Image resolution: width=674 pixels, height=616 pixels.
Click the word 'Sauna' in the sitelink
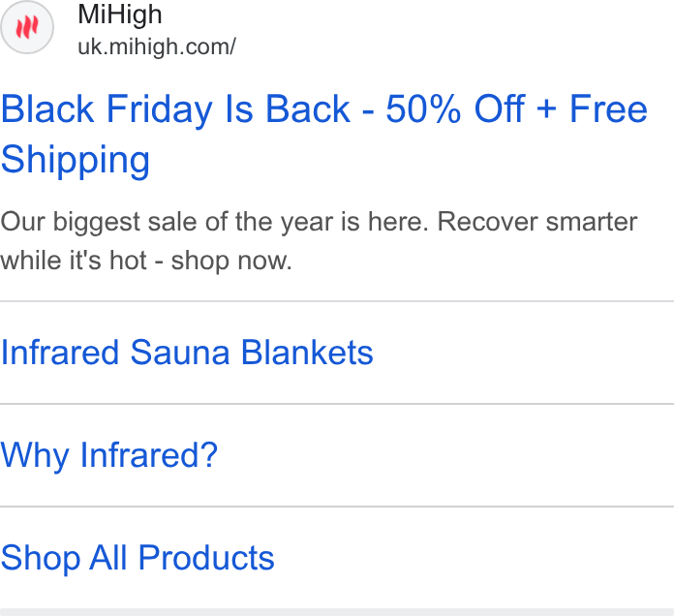tap(180, 353)
